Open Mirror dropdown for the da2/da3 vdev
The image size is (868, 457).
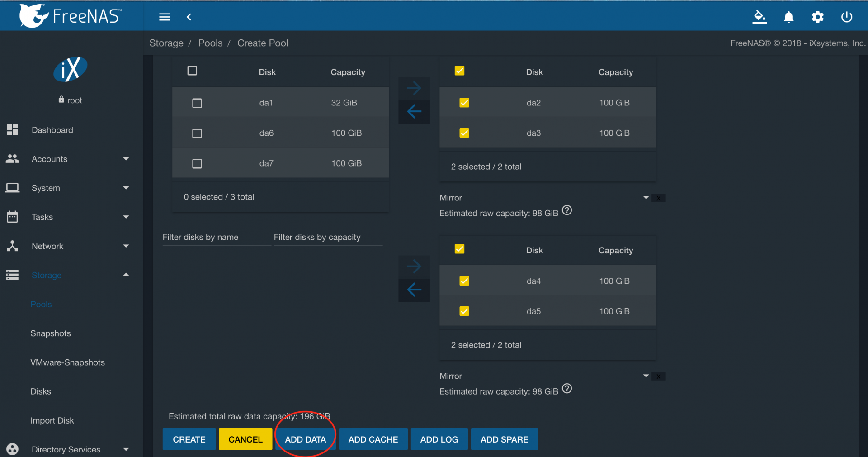[x=544, y=198]
